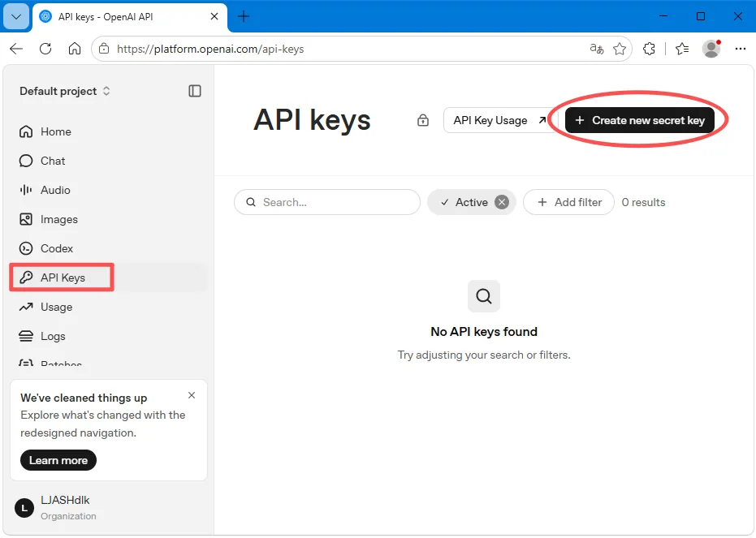This screenshot has width=756, height=538.
Task: Click the magnifier icon in search field
Action: [x=251, y=202]
